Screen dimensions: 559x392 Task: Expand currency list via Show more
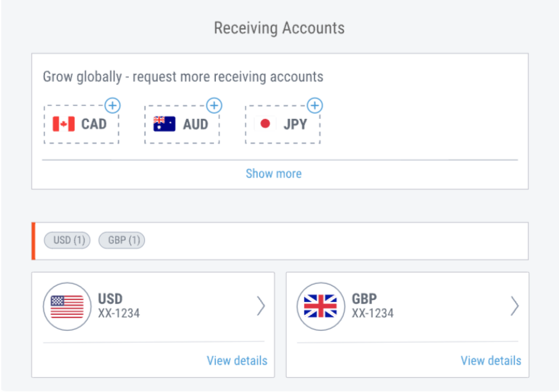pyautogui.click(x=274, y=174)
